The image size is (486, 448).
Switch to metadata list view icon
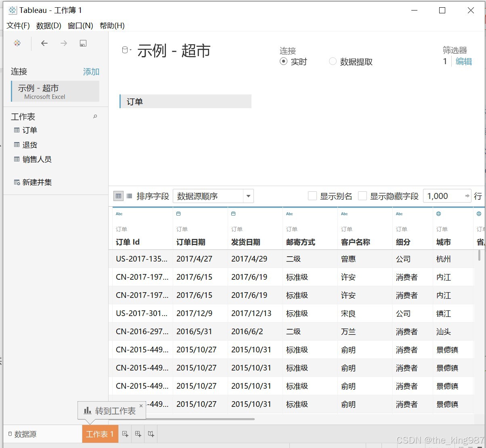(x=129, y=196)
